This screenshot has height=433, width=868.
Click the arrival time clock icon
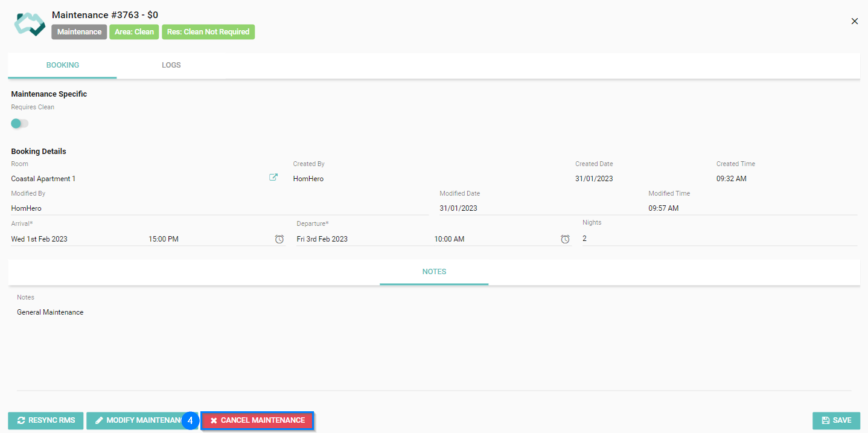(279, 239)
